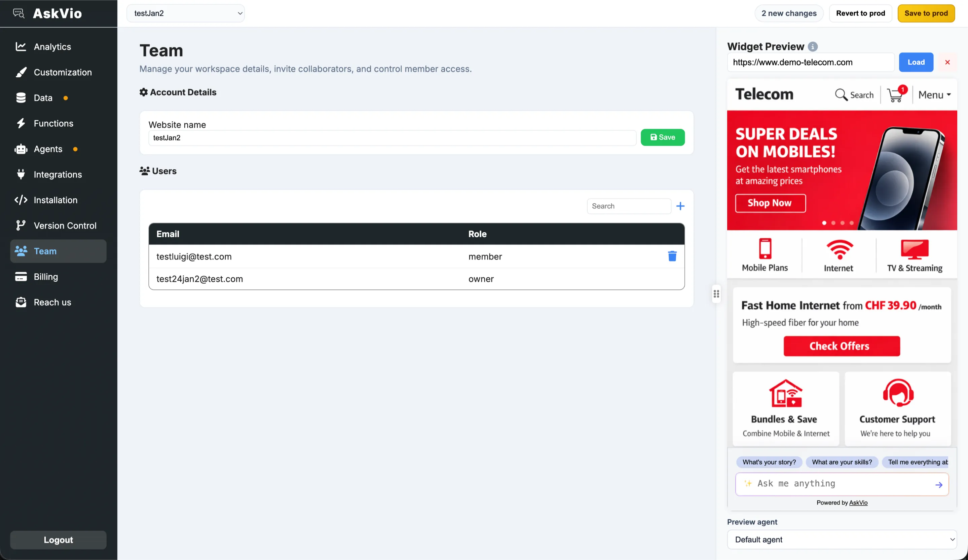
Task: Click the Team people icon in sidebar
Action: point(21,251)
